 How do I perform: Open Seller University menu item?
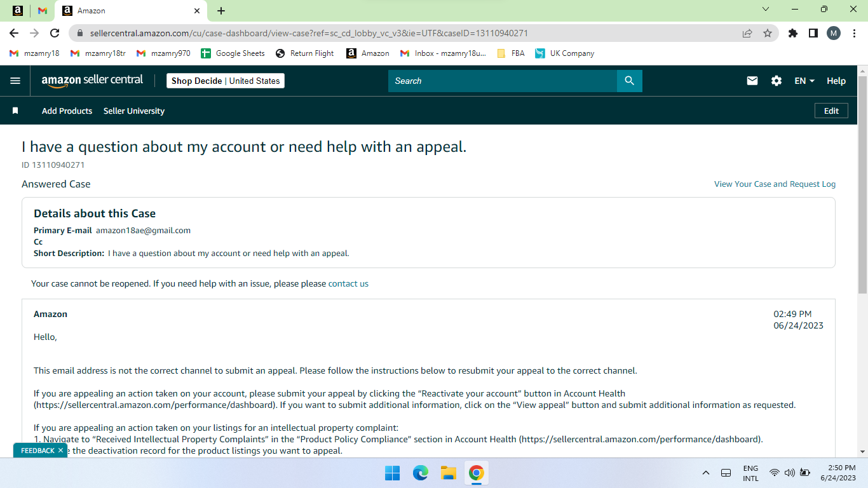pos(134,111)
